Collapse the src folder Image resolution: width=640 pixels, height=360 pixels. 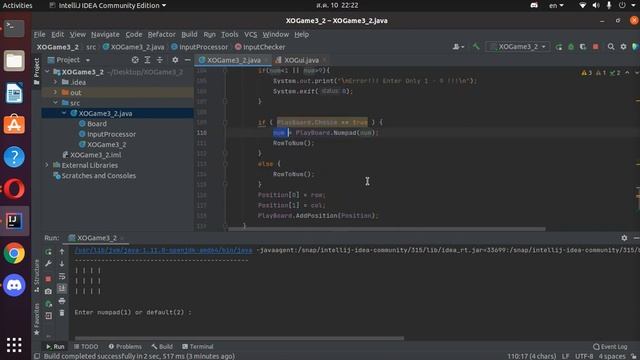[x=56, y=103]
